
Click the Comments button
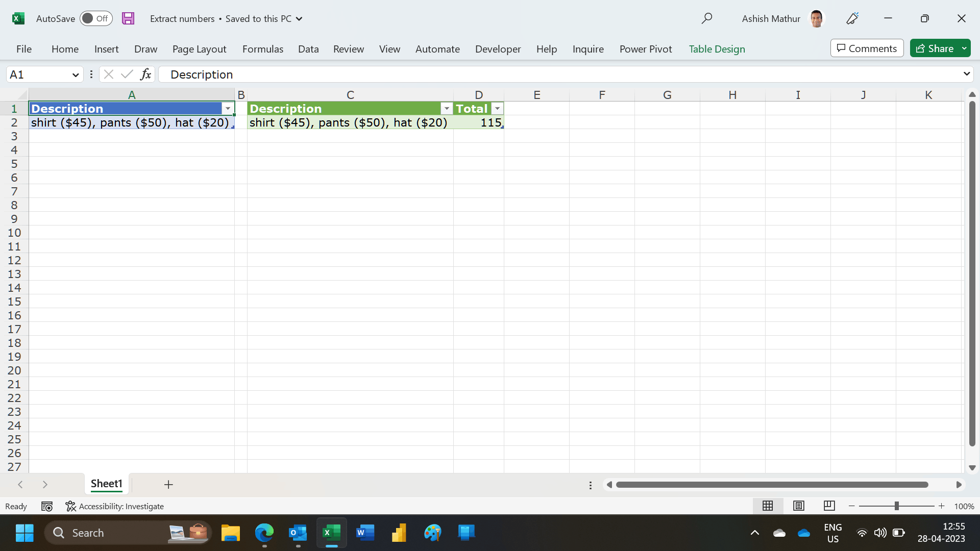(x=867, y=48)
